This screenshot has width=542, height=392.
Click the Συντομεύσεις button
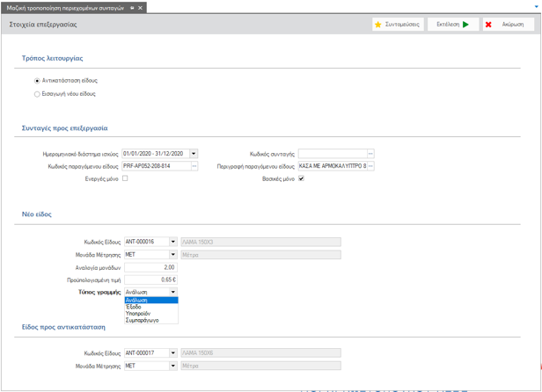[398, 25]
